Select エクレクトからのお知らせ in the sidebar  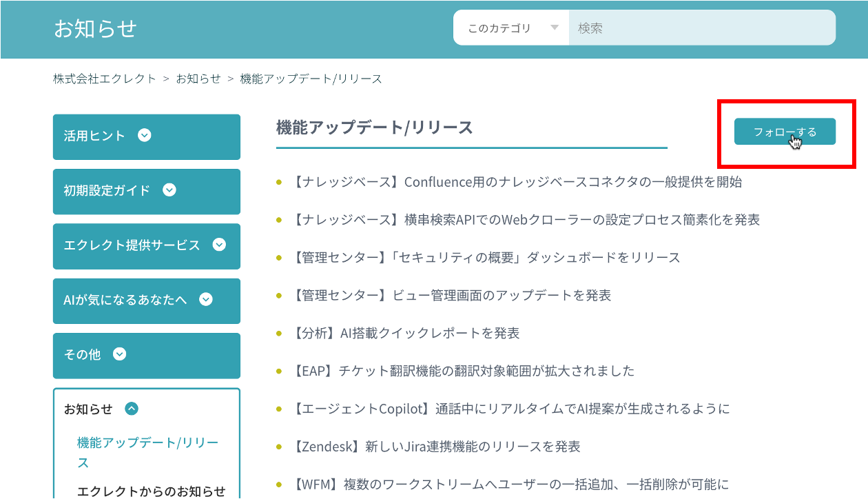point(152,491)
